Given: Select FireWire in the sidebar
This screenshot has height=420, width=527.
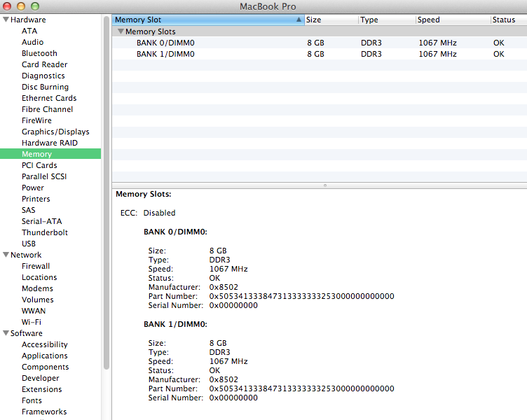Looking at the screenshot, I should tap(36, 120).
